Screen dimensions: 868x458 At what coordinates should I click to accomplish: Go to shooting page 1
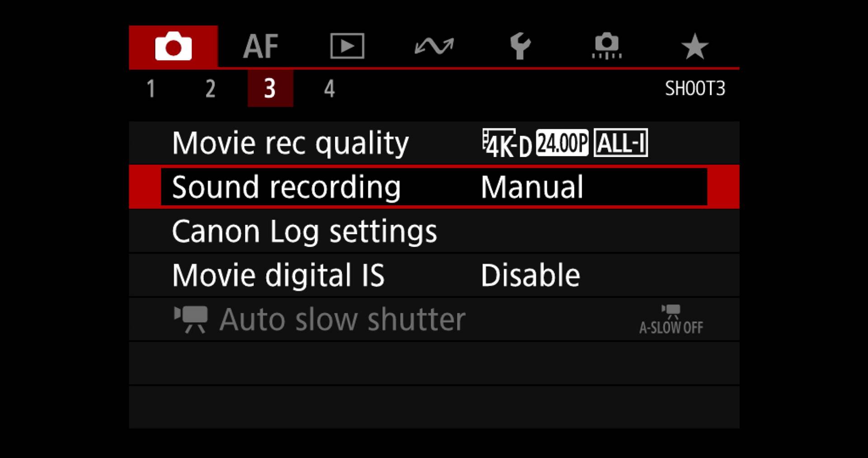pyautogui.click(x=151, y=89)
